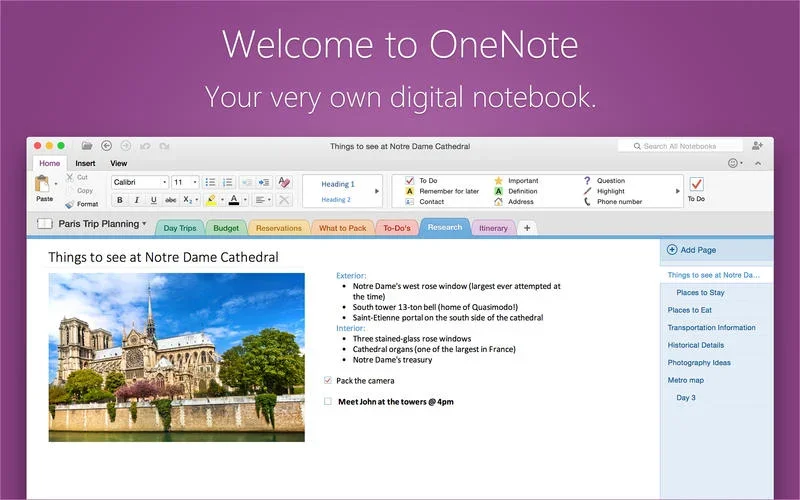
Task: Open the Reservations section tab
Action: tap(279, 228)
